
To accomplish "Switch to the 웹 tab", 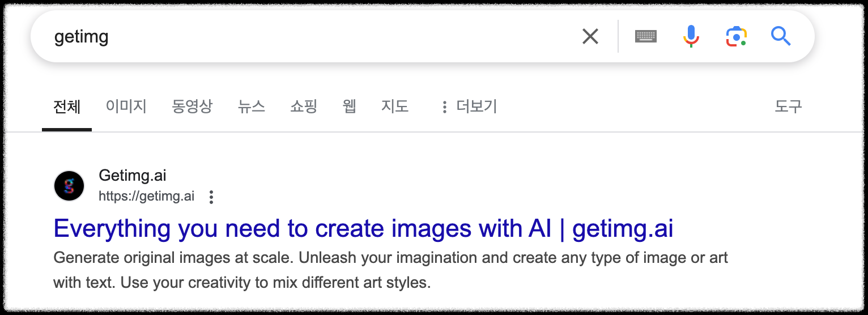I will coord(350,107).
